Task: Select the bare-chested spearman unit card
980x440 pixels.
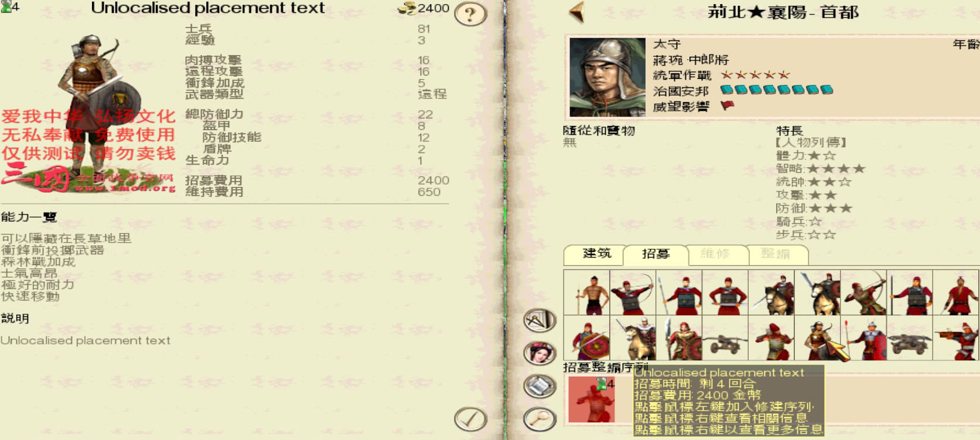Action: point(586,292)
